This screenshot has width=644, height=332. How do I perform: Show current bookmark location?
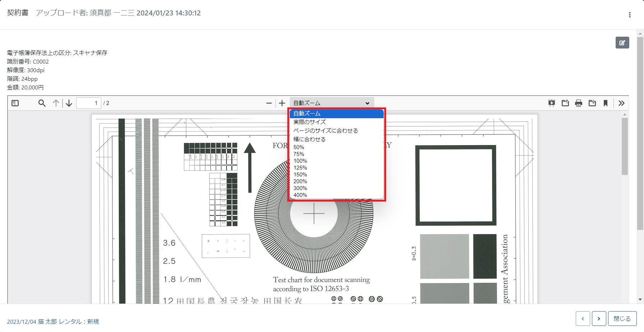606,103
